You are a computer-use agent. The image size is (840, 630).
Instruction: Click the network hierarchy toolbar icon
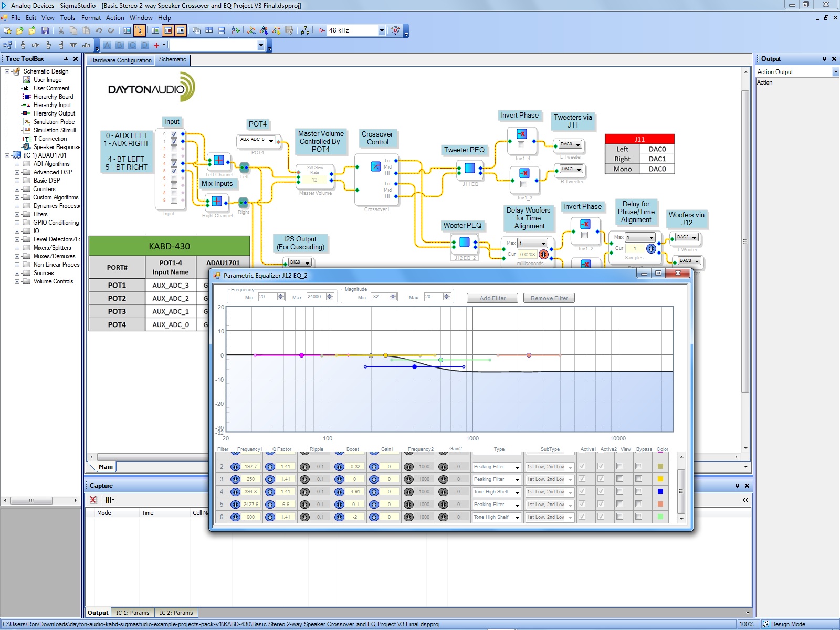pyautogui.click(x=305, y=31)
